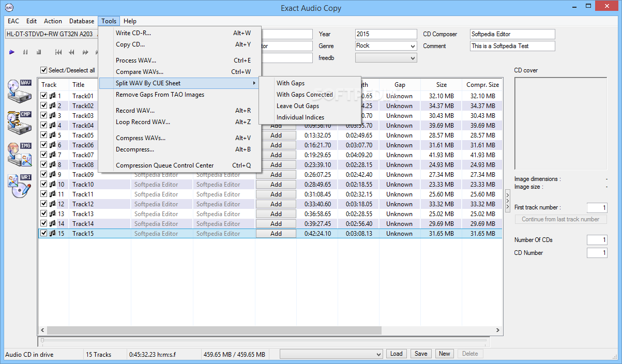Click the music note icon of track 1

52,96
